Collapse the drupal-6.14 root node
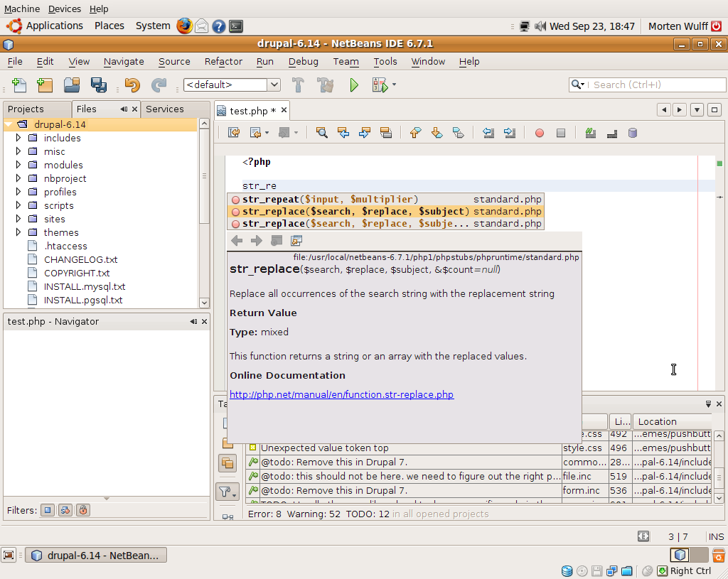Screen dimensions: 728x579 [9, 124]
